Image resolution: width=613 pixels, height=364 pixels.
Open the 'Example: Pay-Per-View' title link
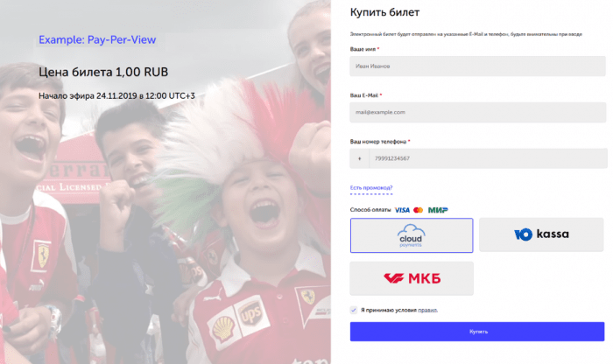click(x=97, y=40)
